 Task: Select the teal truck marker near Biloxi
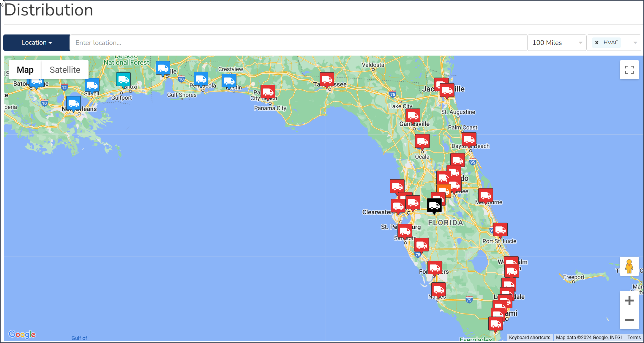click(x=123, y=80)
